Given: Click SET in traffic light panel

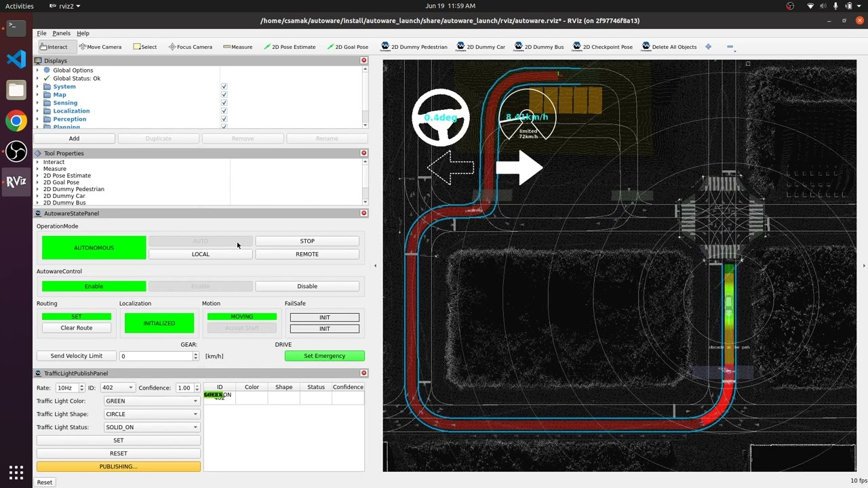Looking at the screenshot, I should click(x=119, y=441).
